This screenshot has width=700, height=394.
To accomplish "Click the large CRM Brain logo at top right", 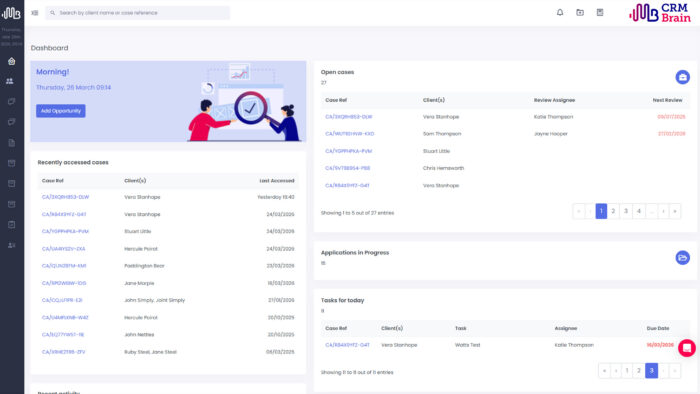I will coord(660,12).
